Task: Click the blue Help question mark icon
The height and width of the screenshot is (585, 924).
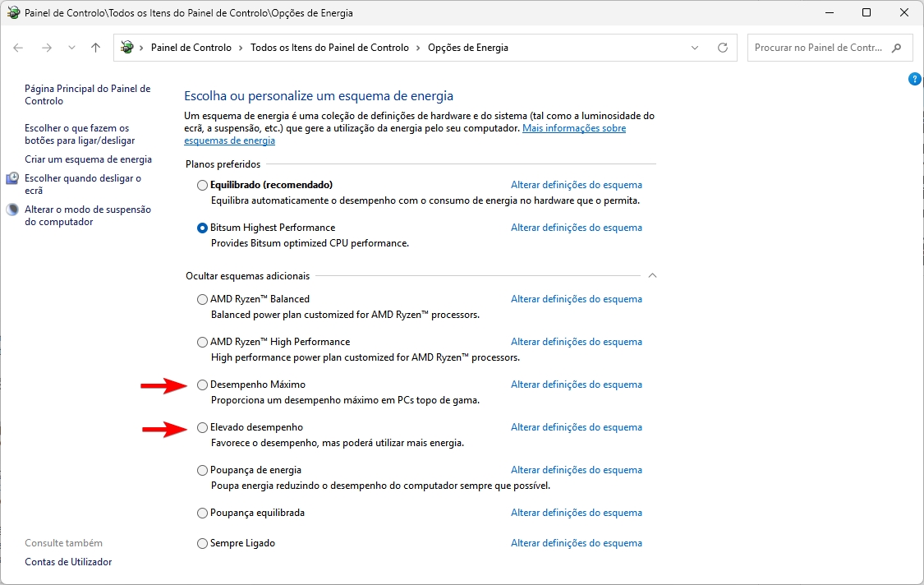Action: pyautogui.click(x=915, y=79)
